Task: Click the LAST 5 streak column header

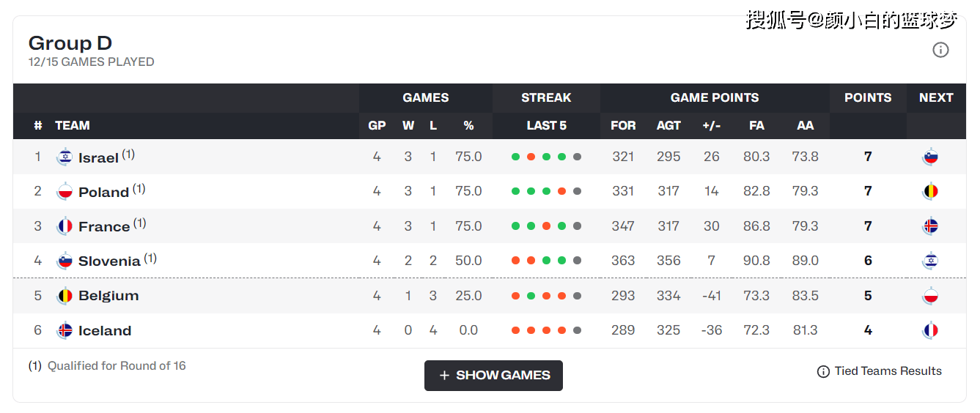Action: (x=546, y=125)
